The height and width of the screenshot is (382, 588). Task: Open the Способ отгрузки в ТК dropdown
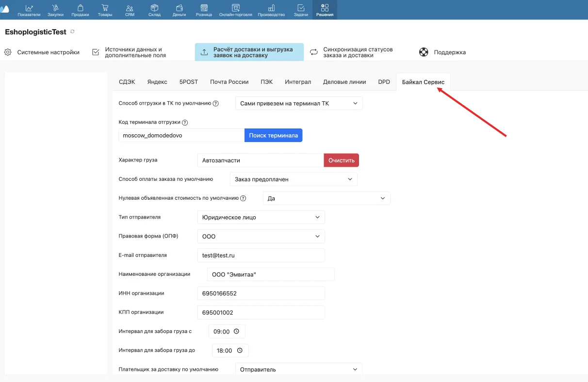(299, 104)
